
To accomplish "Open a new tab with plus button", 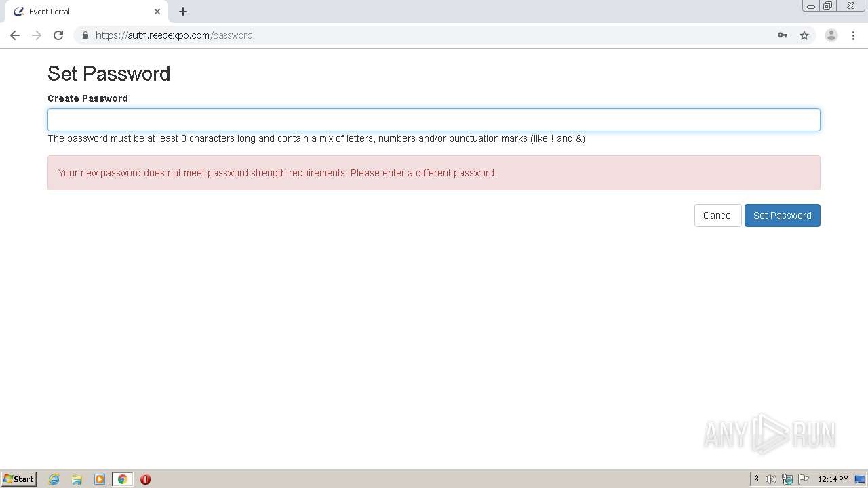I will [x=183, y=12].
